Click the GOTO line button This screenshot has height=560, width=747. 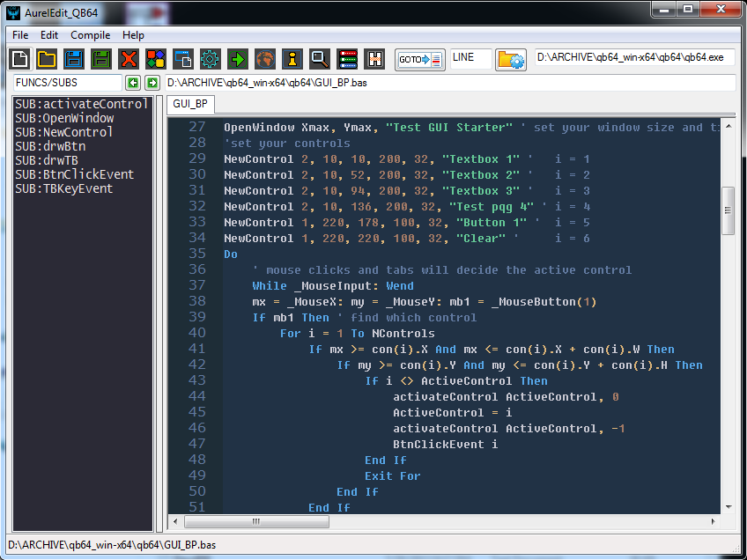tap(420, 60)
